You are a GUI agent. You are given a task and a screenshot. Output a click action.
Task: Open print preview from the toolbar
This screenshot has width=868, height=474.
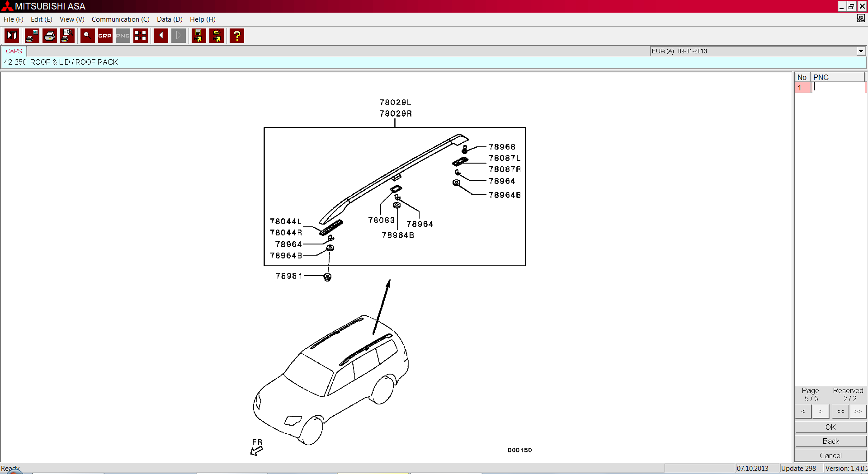point(67,36)
